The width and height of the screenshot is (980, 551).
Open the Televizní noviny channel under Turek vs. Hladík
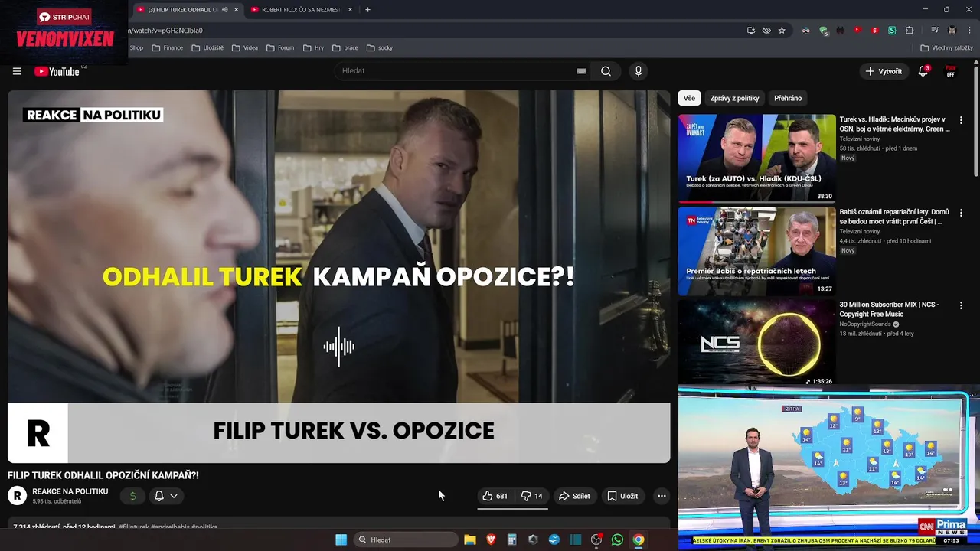860,139
